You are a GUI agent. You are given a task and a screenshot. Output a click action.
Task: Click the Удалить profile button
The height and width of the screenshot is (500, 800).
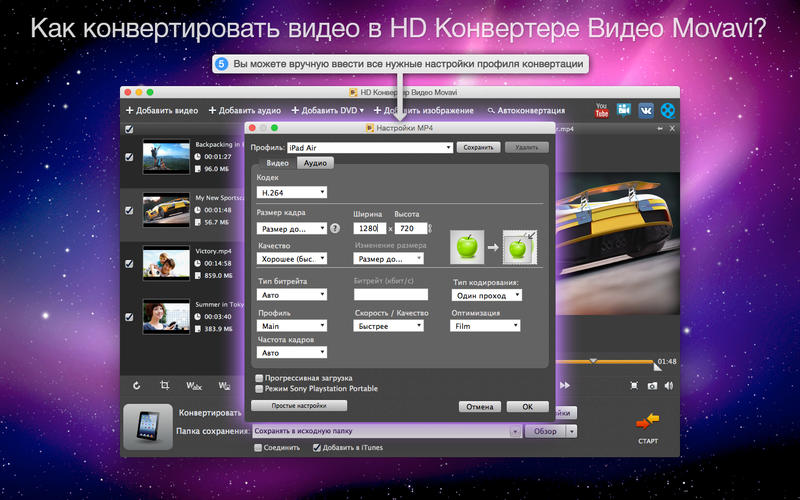click(x=527, y=147)
